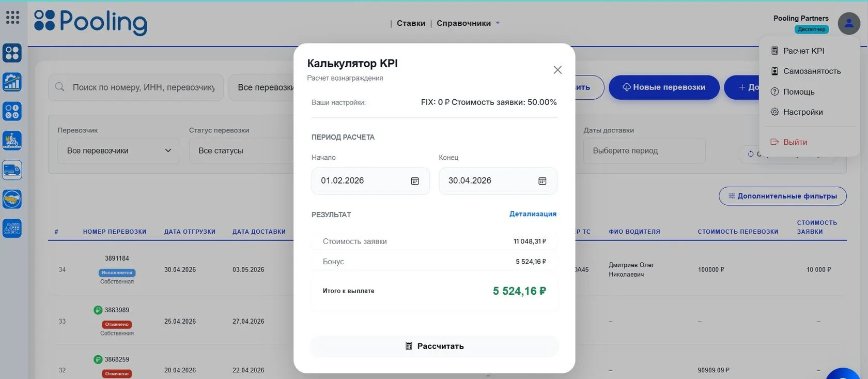Open the calendar picker for Конец date

[542, 181]
